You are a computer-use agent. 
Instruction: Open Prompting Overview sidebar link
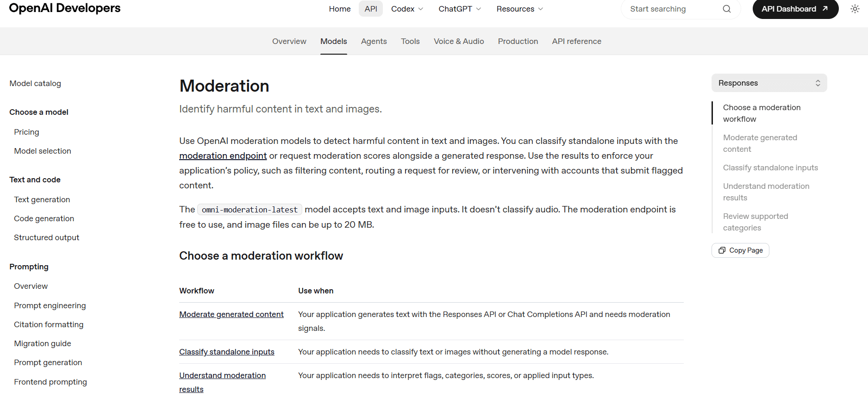click(x=31, y=286)
